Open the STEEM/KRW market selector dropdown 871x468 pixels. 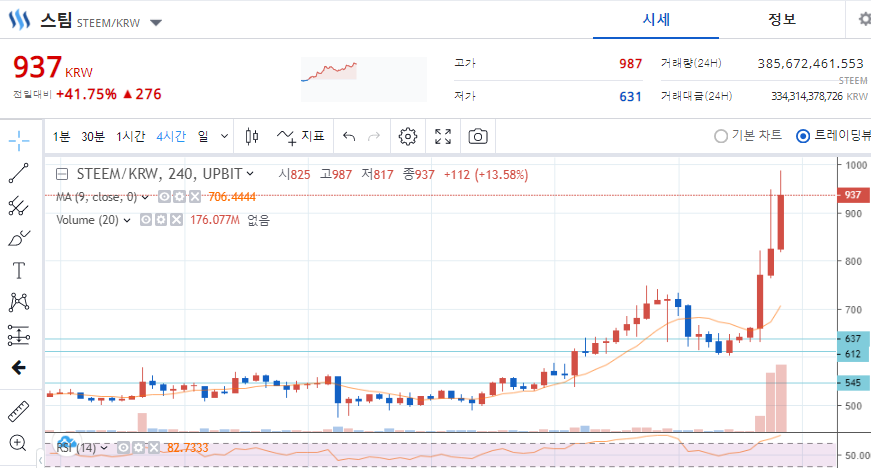156,23
